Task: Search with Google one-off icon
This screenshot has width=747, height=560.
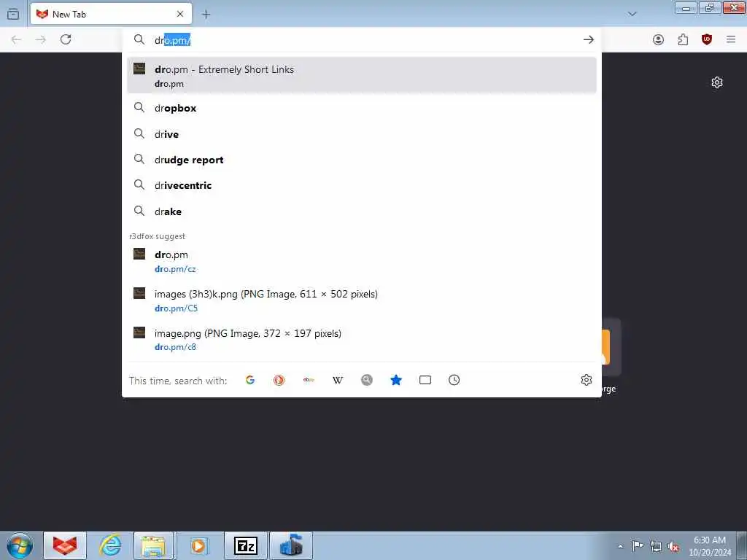Action: pos(250,380)
